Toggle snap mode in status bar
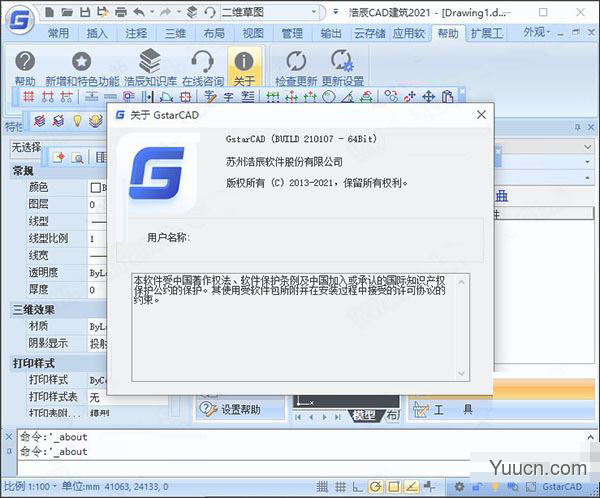This screenshot has width=600, height=498. point(322,487)
